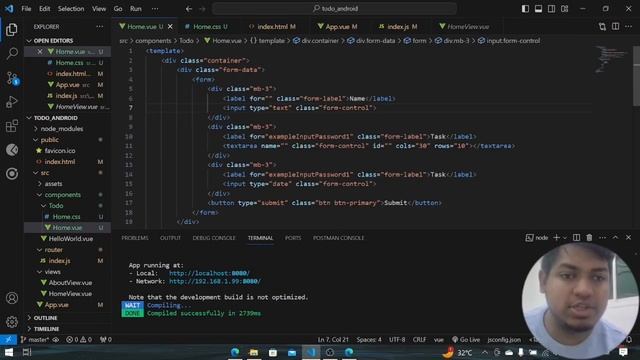Collapse the router folder
The width and height of the screenshot is (640, 360).
pos(67,250)
